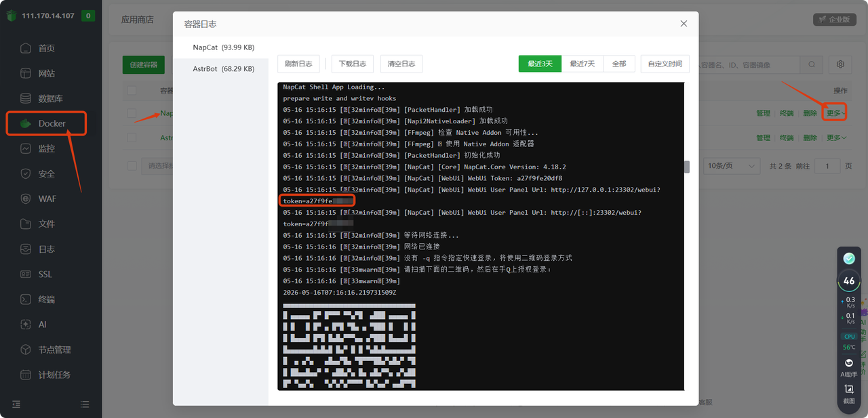The image size is (868, 418).
Task: Select NapCat (93.99 KB) log tab
Action: click(x=224, y=47)
